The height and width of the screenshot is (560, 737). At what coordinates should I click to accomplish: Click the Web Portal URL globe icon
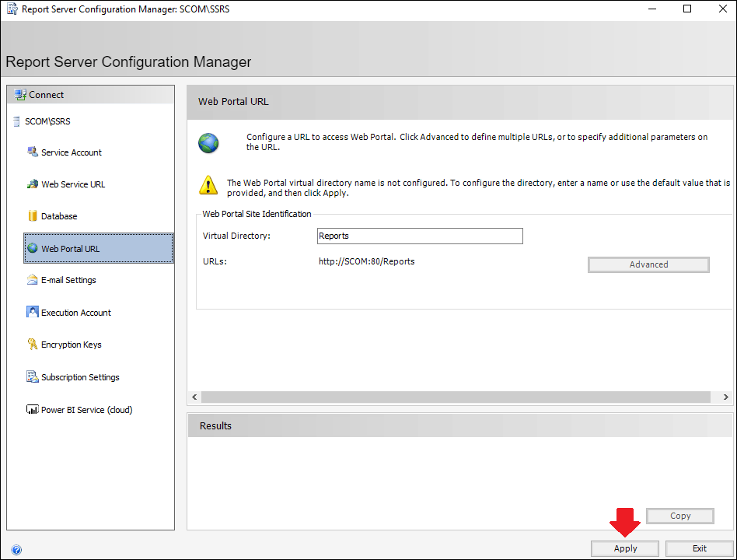[33, 248]
